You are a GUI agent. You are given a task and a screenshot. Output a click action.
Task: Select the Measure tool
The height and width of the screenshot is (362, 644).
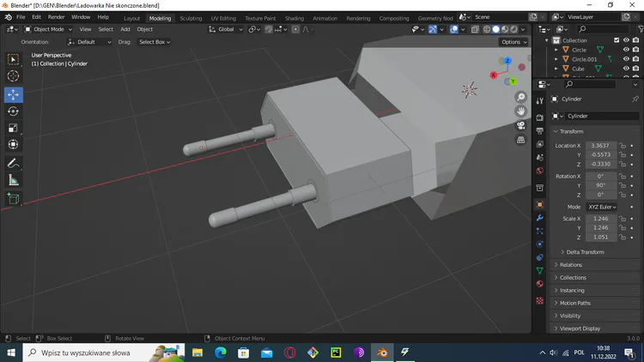13,180
